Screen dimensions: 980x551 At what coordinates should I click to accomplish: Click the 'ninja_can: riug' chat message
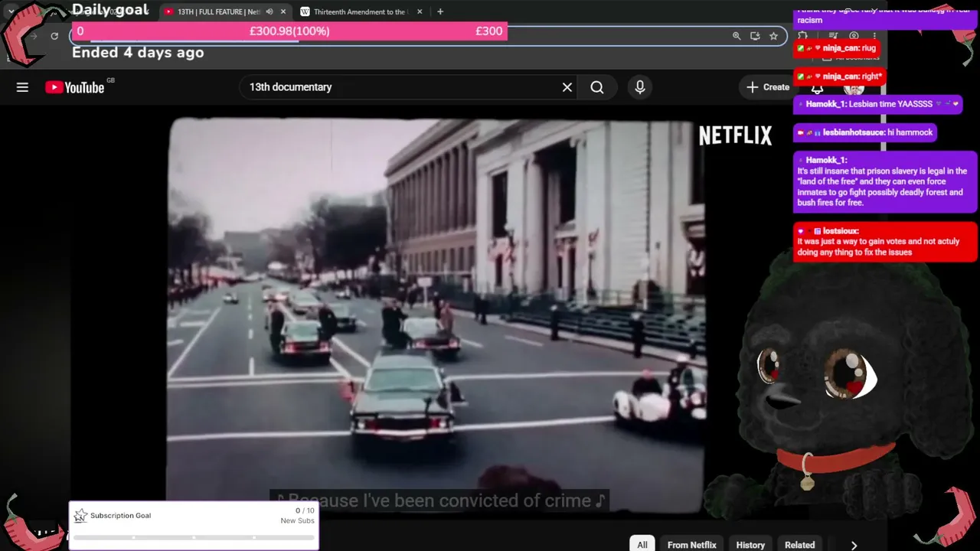[x=836, y=48]
